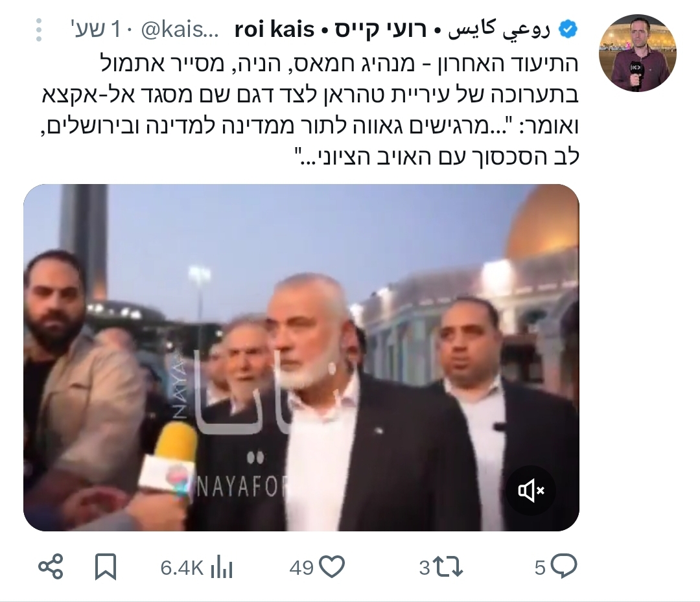Retweet using the arrows icon

(x=449, y=568)
